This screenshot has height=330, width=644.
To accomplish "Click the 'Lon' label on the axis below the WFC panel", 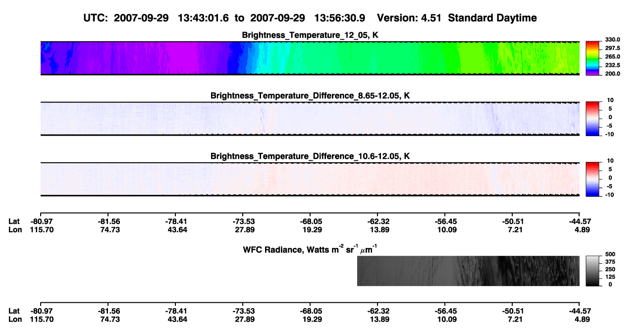I will 15,319.
